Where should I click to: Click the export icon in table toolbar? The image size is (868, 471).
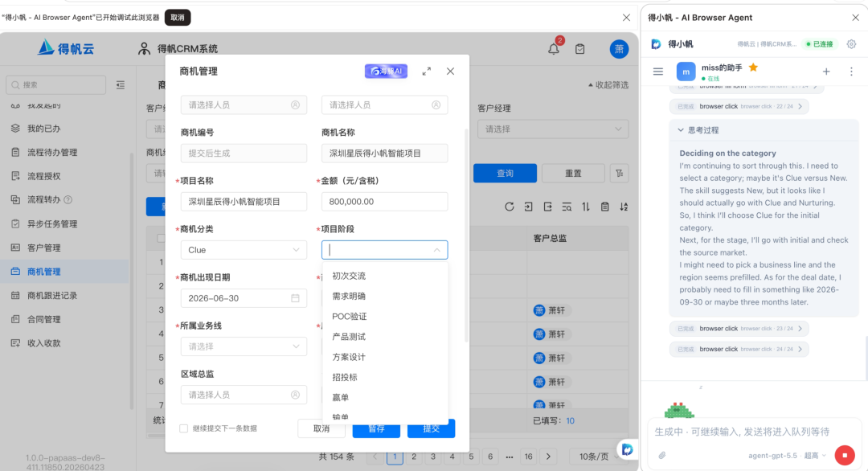coord(547,207)
